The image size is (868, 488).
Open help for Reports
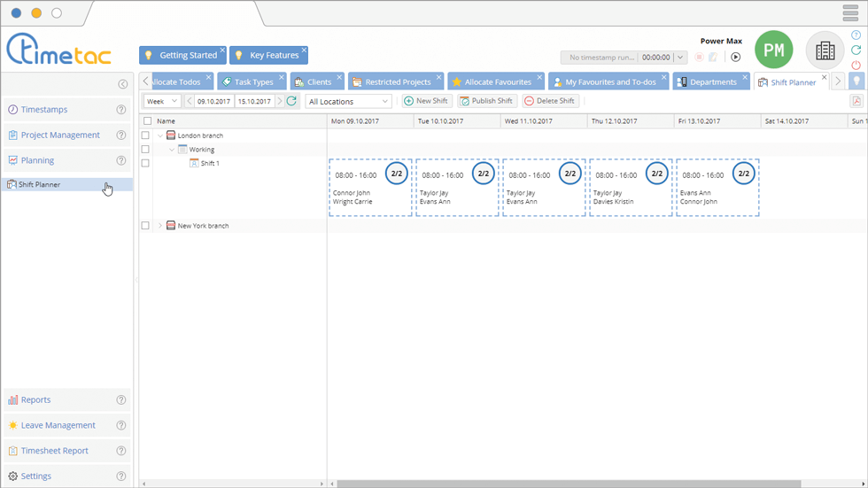coord(121,400)
